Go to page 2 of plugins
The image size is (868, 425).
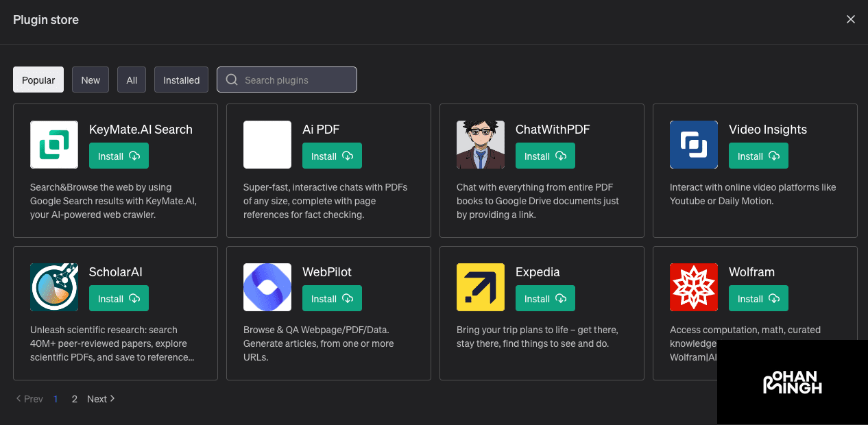pyautogui.click(x=74, y=398)
